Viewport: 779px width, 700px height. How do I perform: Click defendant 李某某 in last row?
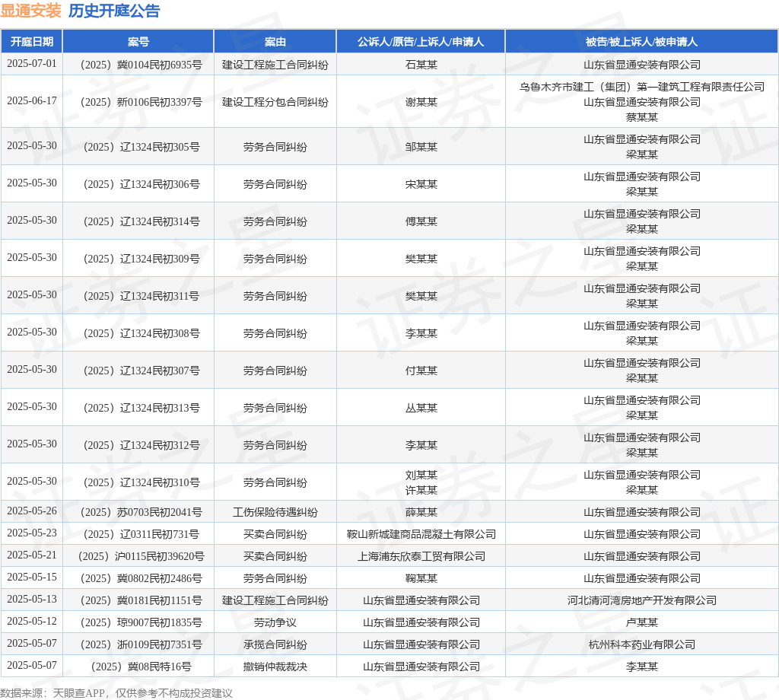point(642,667)
